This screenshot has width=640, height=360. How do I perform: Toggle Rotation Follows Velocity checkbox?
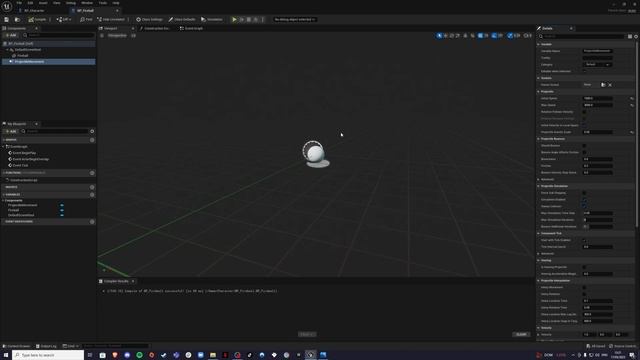click(584, 112)
